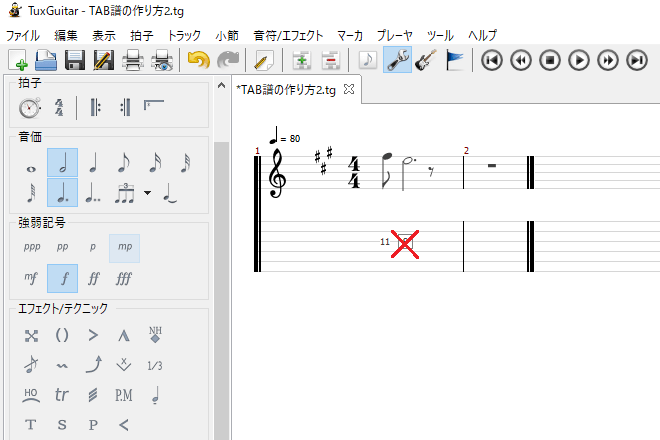Go to the next measure
The height and width of the screenshot is (440, 660).
click(x=608, y=60)
